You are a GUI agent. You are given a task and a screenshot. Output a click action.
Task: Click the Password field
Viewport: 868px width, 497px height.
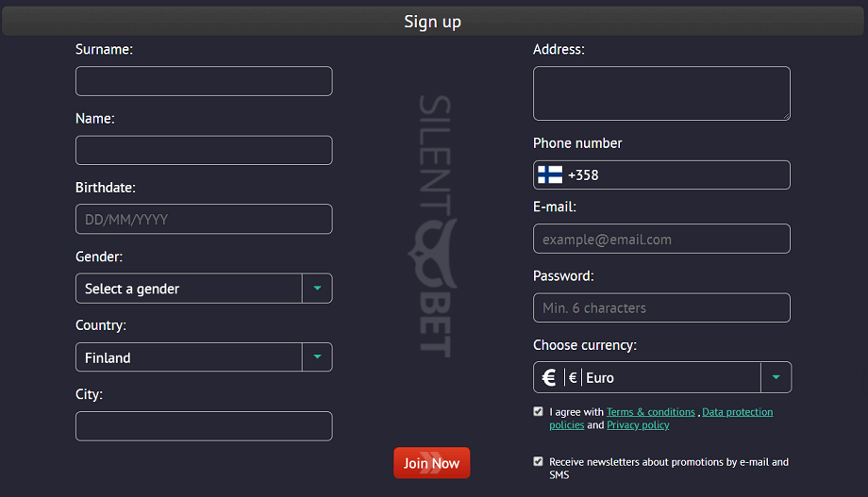click(x=661, y=307)
